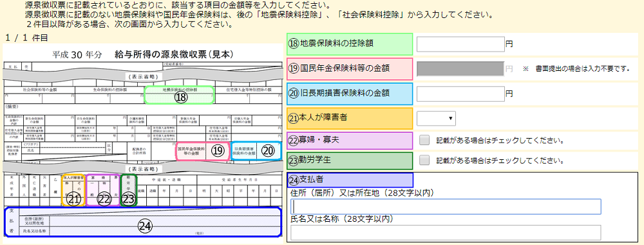Click the 給与所得の源泉徴収票（見本） title
644x245 pixels.
pyautogui.click(x=175, y=54)
